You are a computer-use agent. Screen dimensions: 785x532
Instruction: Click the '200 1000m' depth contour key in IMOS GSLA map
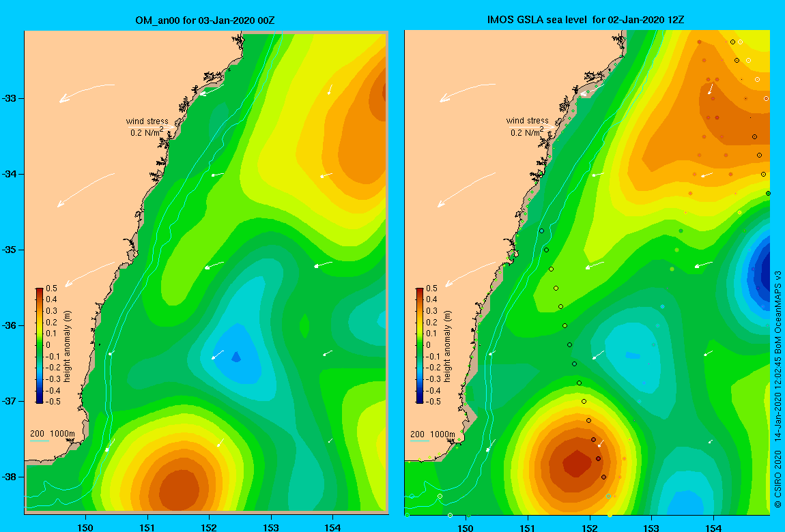coord(433,434)
